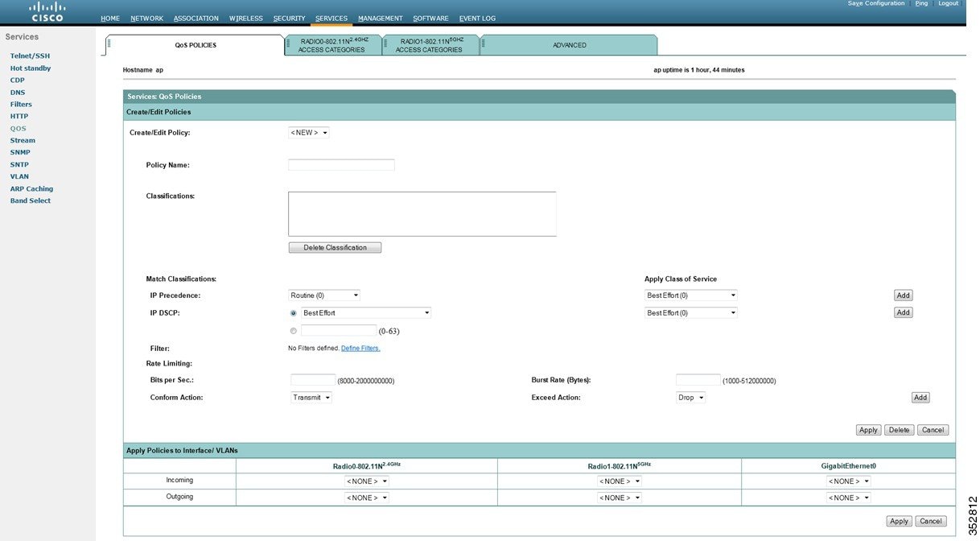Switch to the QoS POLICIES tab

pyautogui.click(x=196, y=45)
